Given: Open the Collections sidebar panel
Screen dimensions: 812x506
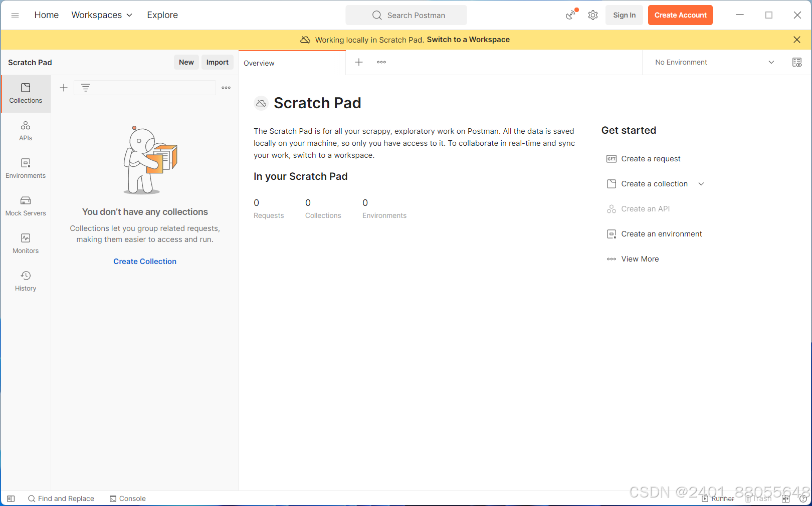Looking at the screenshot, I should point(26,94).
